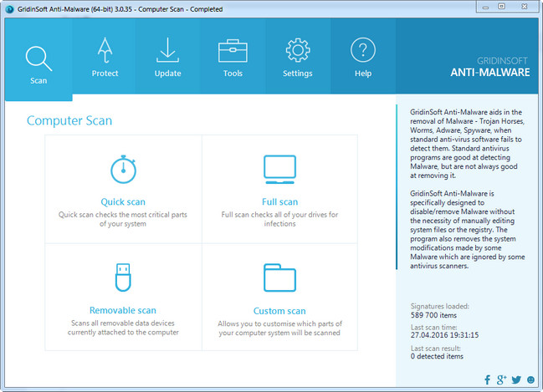Click the smiley feedback icon

[530, 379]
